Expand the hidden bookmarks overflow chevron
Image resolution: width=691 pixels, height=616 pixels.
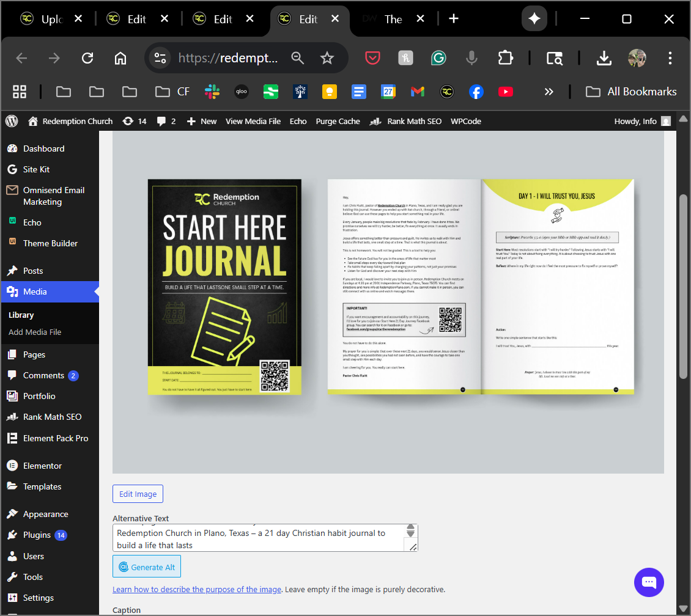click(549, 92)
